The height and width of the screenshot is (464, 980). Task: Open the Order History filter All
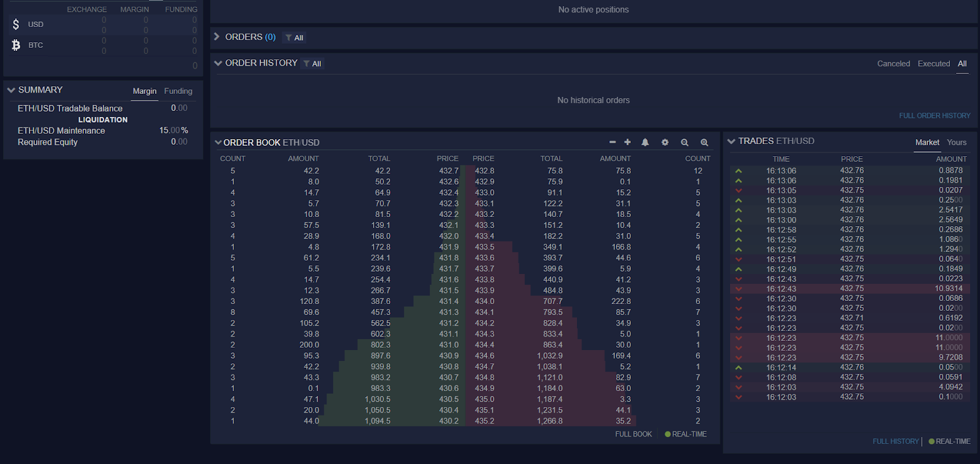click(x=312, y=64)
